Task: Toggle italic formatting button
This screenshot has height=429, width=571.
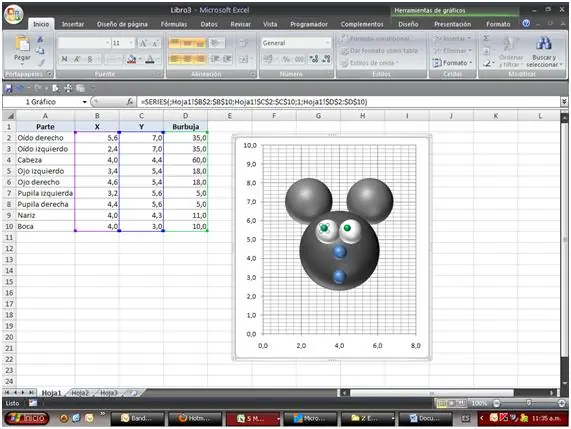Action: pos(77,59)
